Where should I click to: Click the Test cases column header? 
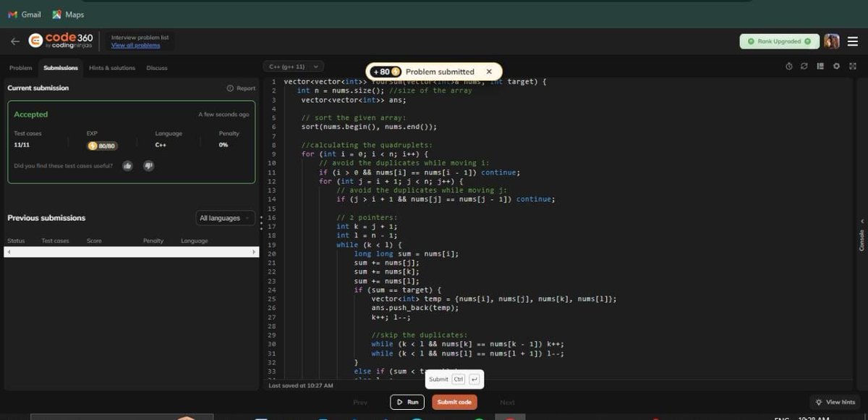(56, 240)
